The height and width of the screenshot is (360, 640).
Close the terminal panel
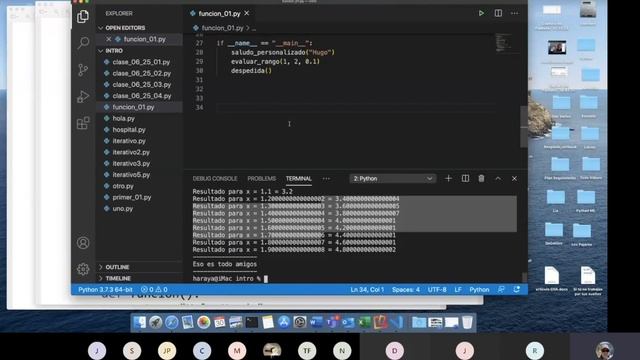click(x=514, y=178)
